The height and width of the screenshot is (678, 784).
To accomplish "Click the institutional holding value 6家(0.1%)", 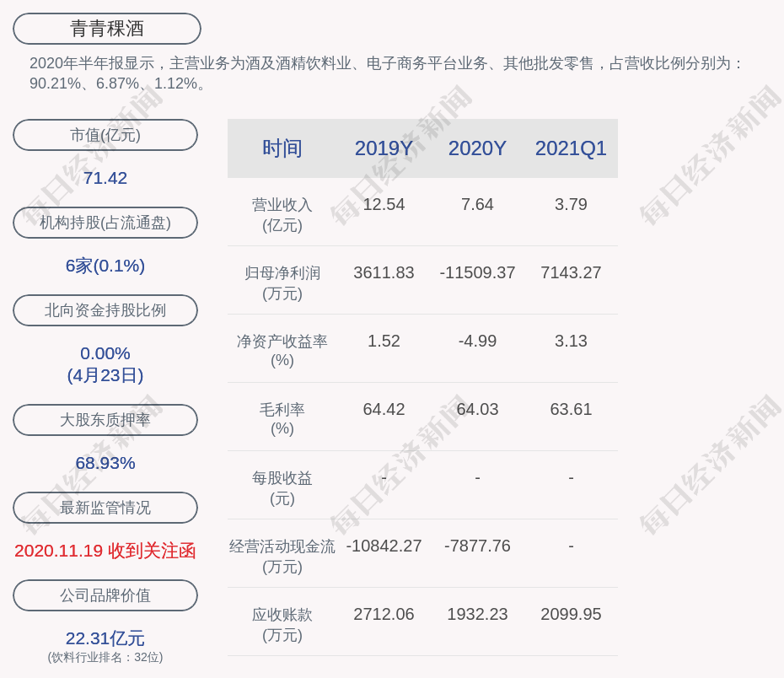I will (x=105, y=266).
